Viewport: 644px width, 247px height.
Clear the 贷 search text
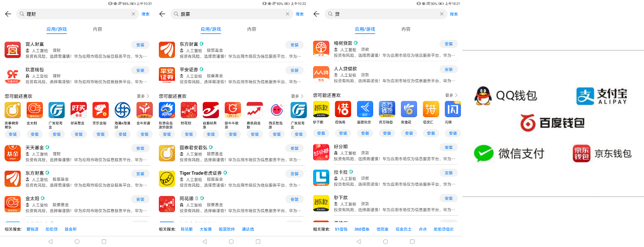click(442, 14)
